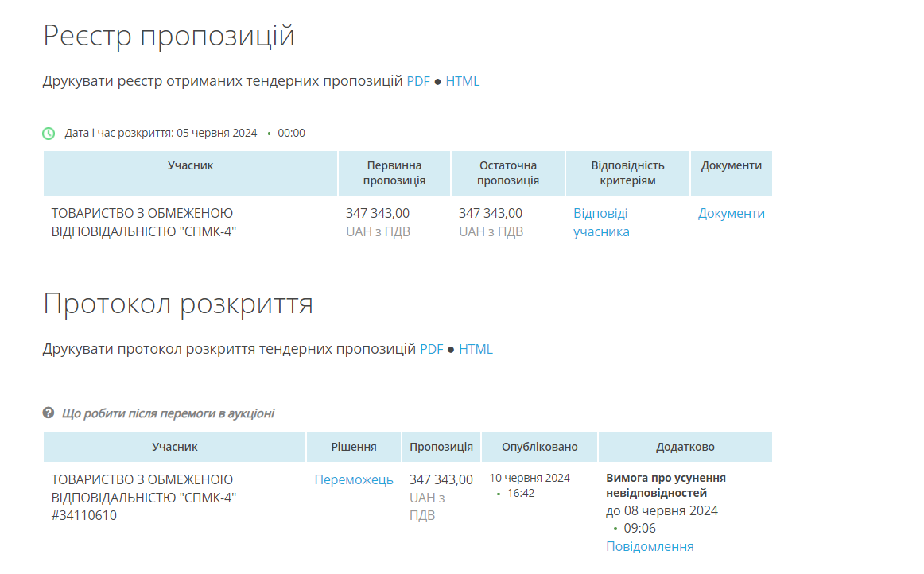Select 'Вимога про усунення невідповідностей' text
This screenshot has width=924, height=574.
(x=666, y=486)
